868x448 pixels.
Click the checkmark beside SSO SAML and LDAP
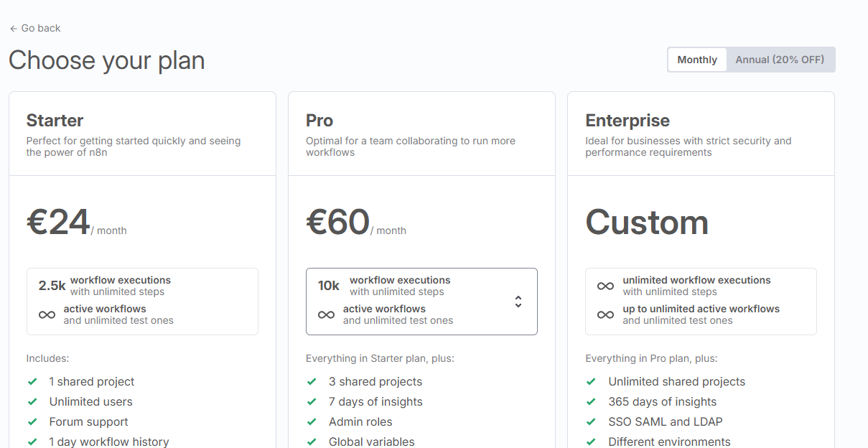pyautogui.click(x=591, y=422)
